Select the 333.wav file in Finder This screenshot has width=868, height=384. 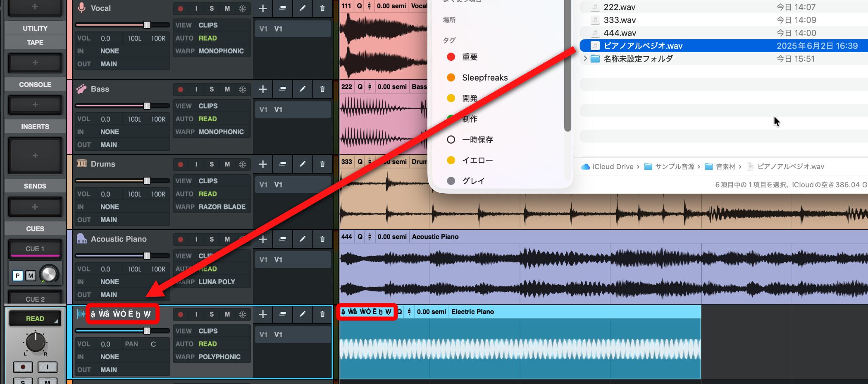(619, 20)
